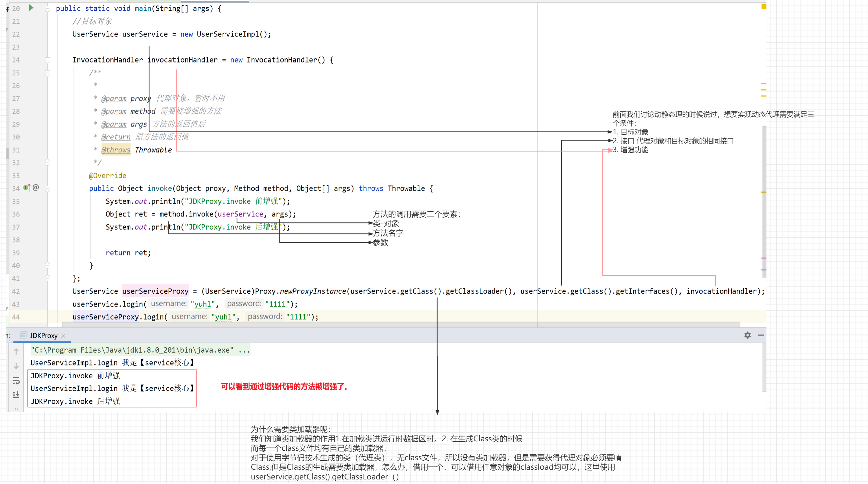
Task: Click the overridden-method gutter icon on line 34
Action: [27, 188]
